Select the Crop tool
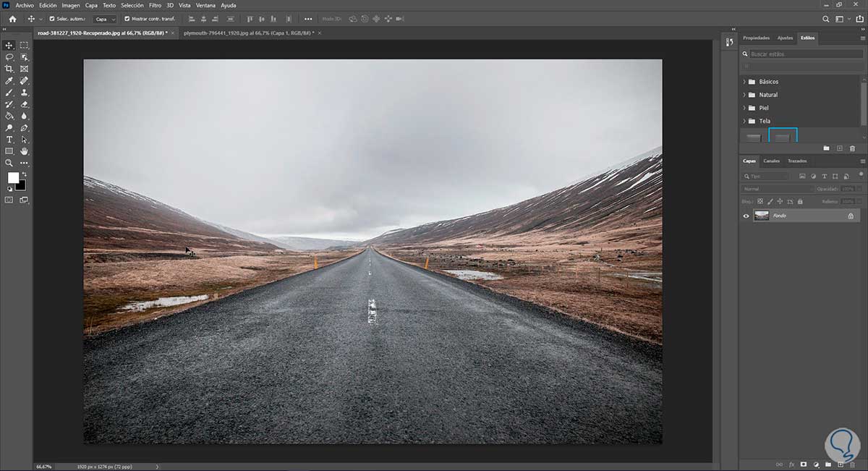This screenshot has width=868, height=471. 9,69
